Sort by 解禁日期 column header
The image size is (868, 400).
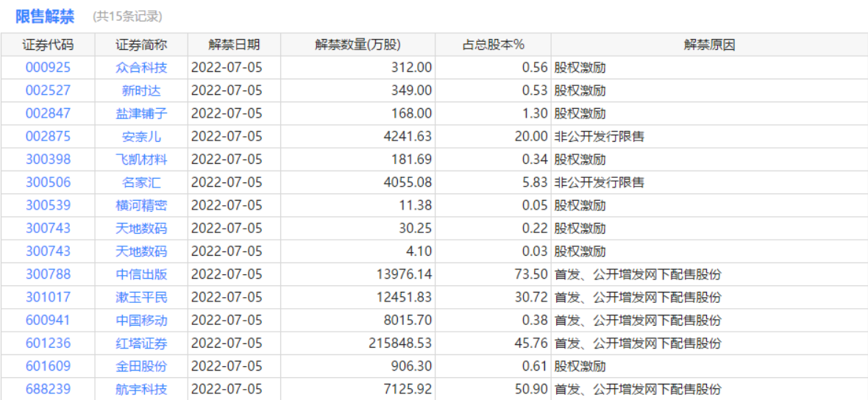click(234, 45)
